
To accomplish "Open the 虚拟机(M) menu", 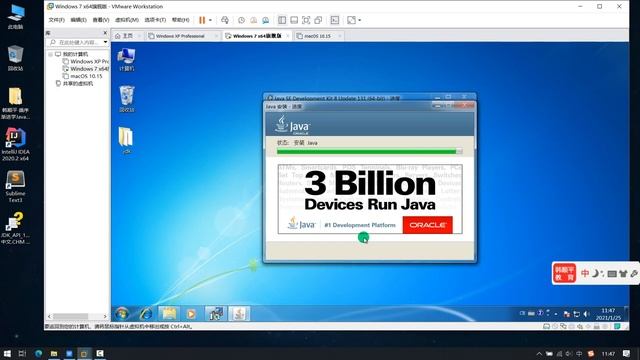I will pyautogui.click(x=127, y=20).
